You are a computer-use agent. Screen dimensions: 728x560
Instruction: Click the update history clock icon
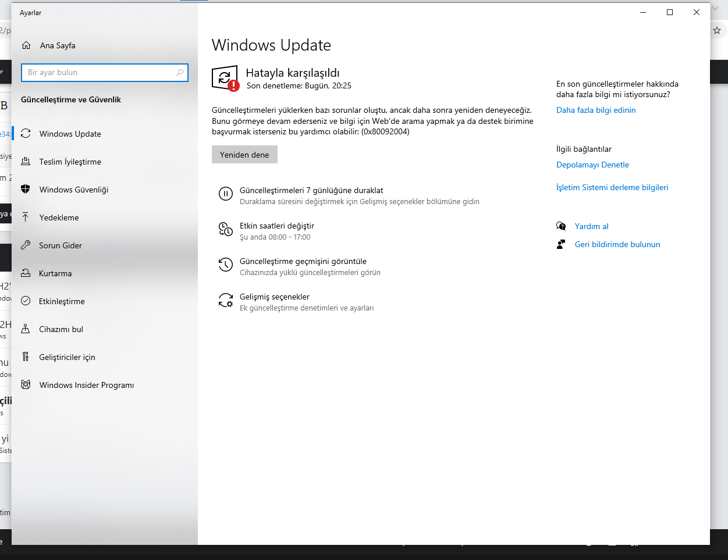pos(226,265)
